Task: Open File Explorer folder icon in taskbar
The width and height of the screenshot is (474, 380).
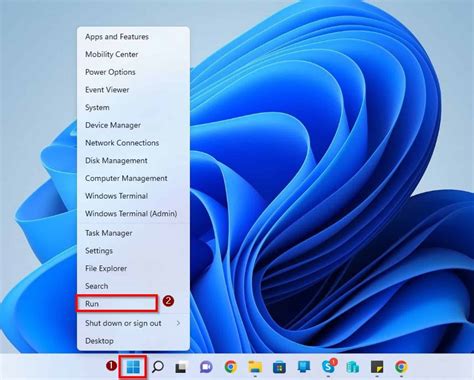Action: [255, 367]
